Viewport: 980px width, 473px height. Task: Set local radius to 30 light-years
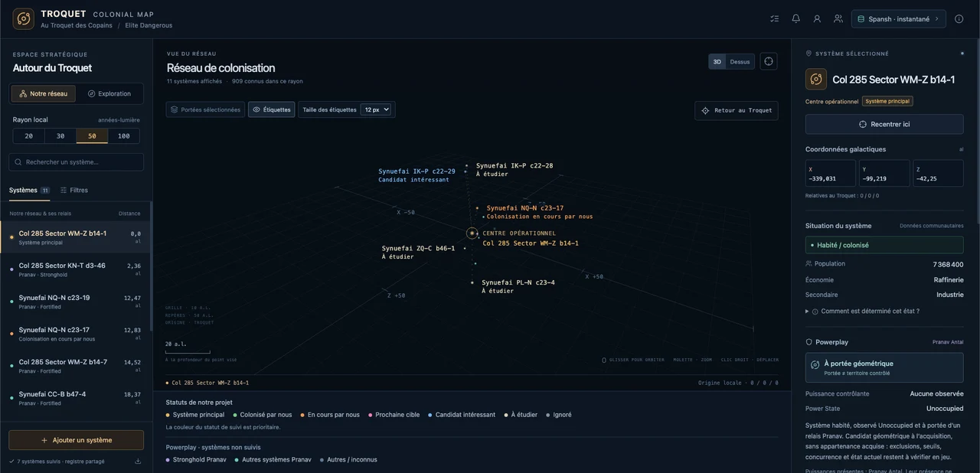coord(60,136)
